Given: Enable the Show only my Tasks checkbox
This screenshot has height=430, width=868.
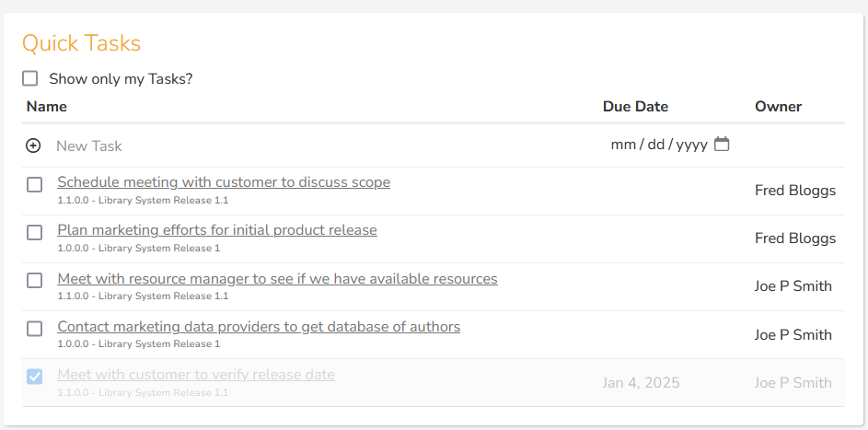Looking at the screenshot, I should (x=30, y=79).
